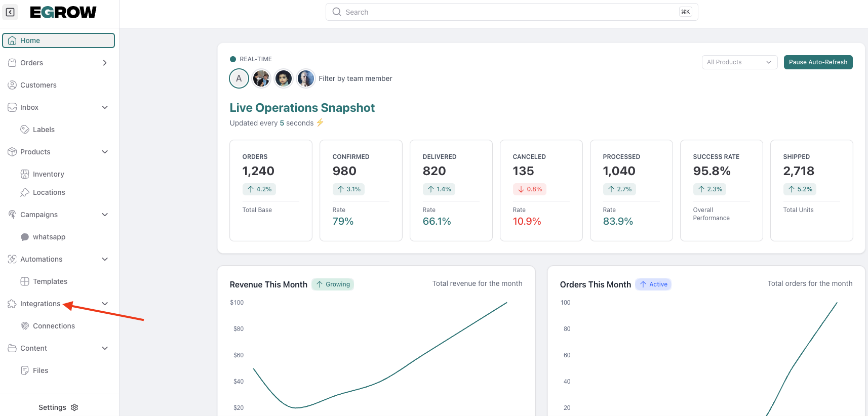
Task: Click the Labels tag icon
Action: (x=24, y=130)
